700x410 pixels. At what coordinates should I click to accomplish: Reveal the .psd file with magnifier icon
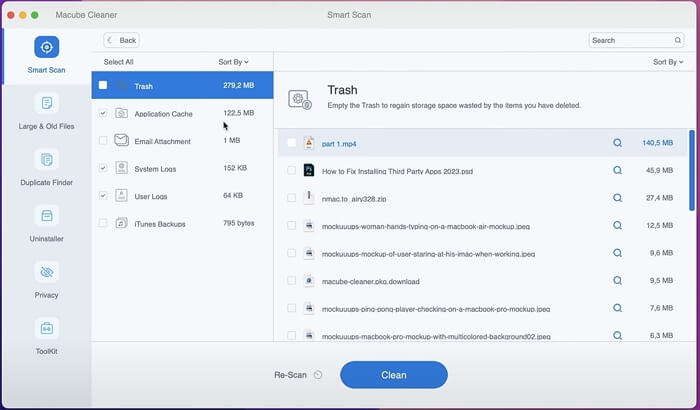coord(617,170)
